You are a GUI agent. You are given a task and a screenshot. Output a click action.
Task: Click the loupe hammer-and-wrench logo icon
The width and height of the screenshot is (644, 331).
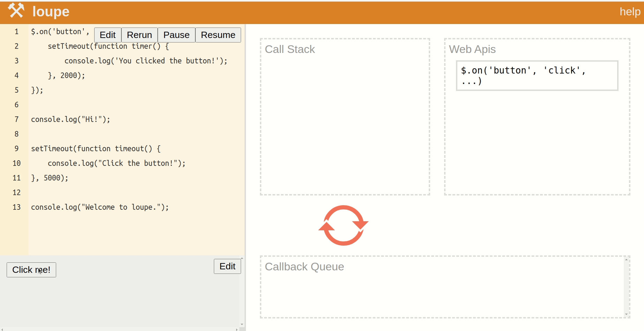pyautogui.click(x=16, y=10)
